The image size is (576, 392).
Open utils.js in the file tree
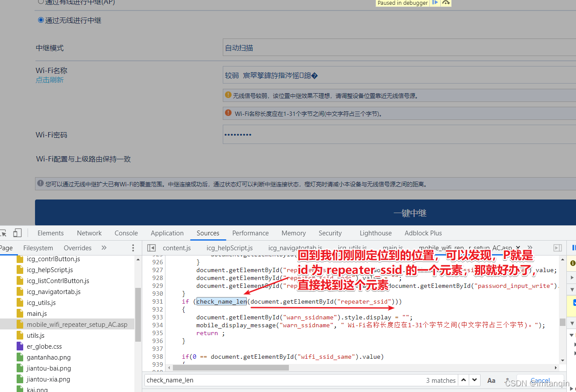(x=35, y=336)
